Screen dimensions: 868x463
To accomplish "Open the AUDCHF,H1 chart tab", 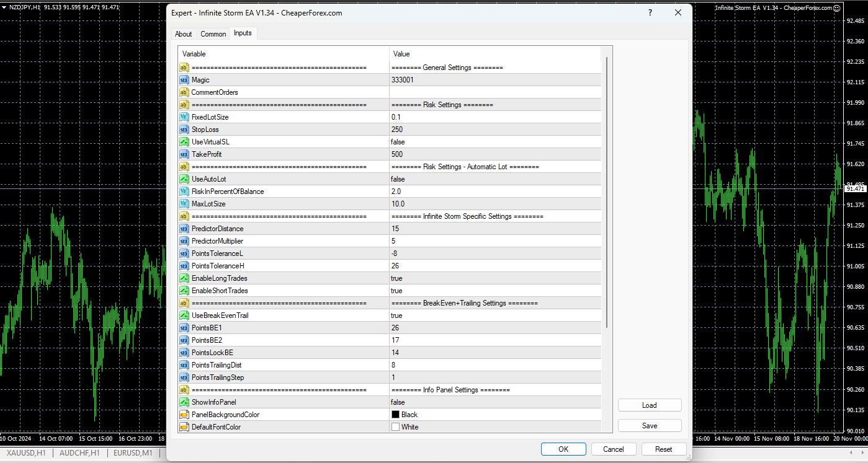I will coord(79,453).
